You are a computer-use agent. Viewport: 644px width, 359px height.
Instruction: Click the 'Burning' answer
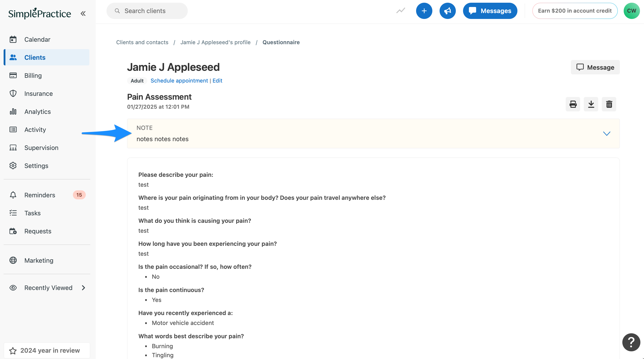point(162,346)
